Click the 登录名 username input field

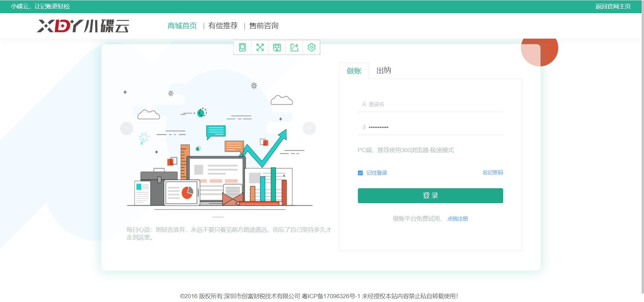430,104
